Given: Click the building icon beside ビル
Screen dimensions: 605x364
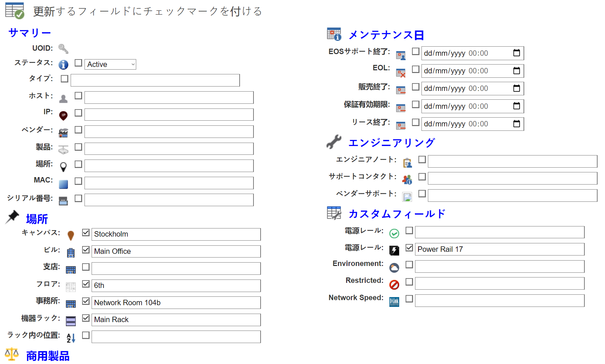Looking at the screenshot, I should [x=71, y=252].
